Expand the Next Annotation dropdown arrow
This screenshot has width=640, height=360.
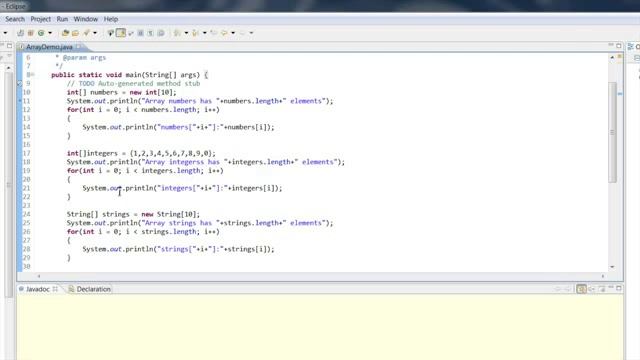[186, 33]
